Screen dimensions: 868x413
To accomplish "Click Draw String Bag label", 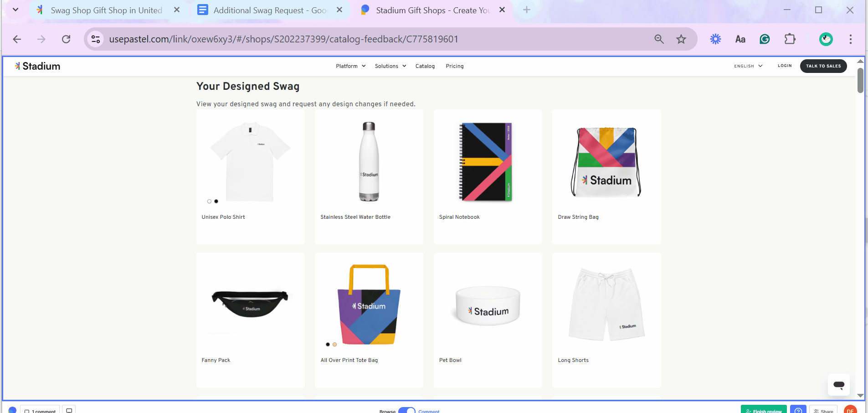I will point(578,217).
